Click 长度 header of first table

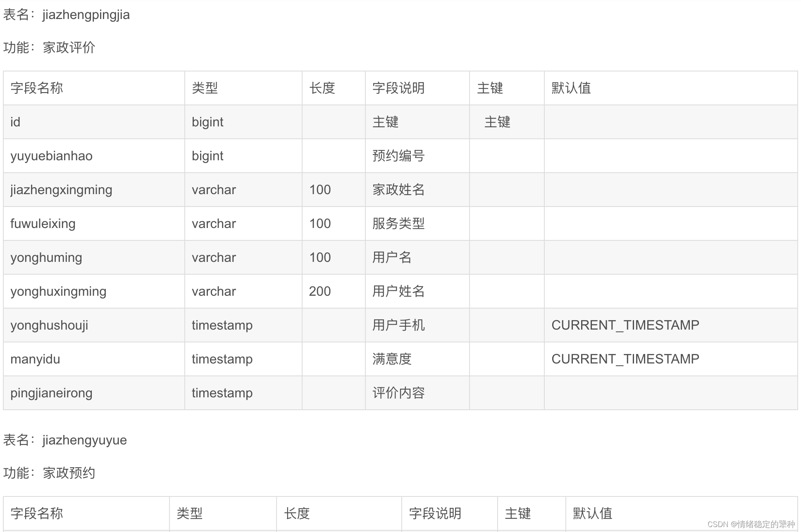click(x=322, y=88)
